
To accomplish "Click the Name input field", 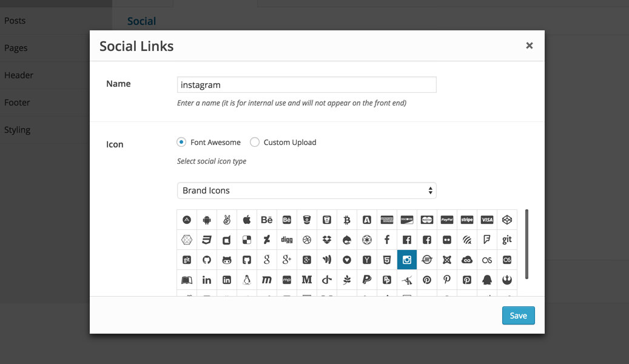I will point(307,85).
